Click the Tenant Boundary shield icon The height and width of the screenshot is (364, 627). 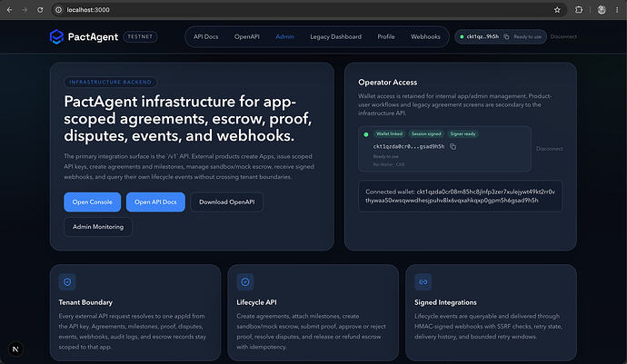[67, 282]
